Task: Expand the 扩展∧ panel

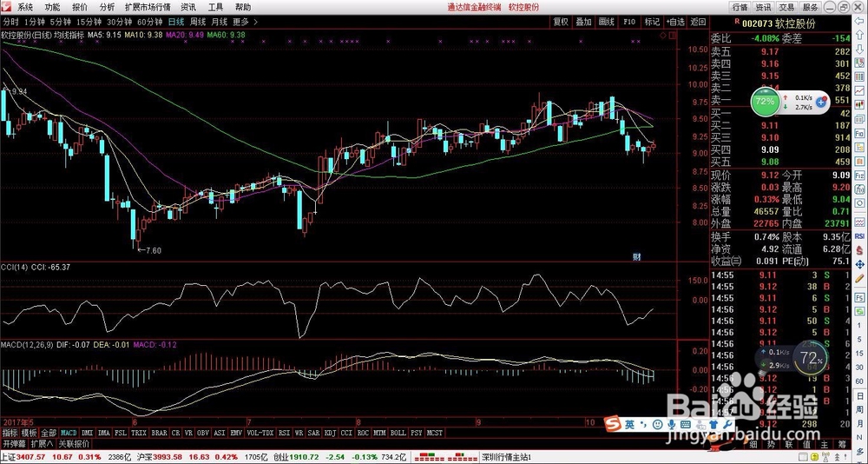Action: [x=42, y=443]
